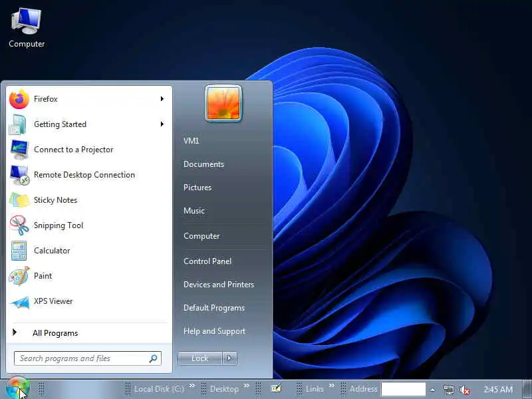Click the muted volume tray icon

pyautogui.click(x=464, y=390)
